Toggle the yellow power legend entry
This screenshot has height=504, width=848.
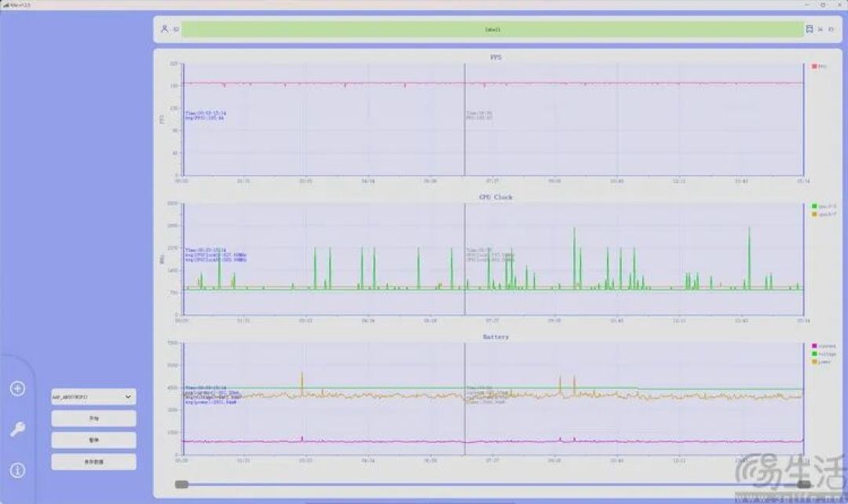point(821,361)
